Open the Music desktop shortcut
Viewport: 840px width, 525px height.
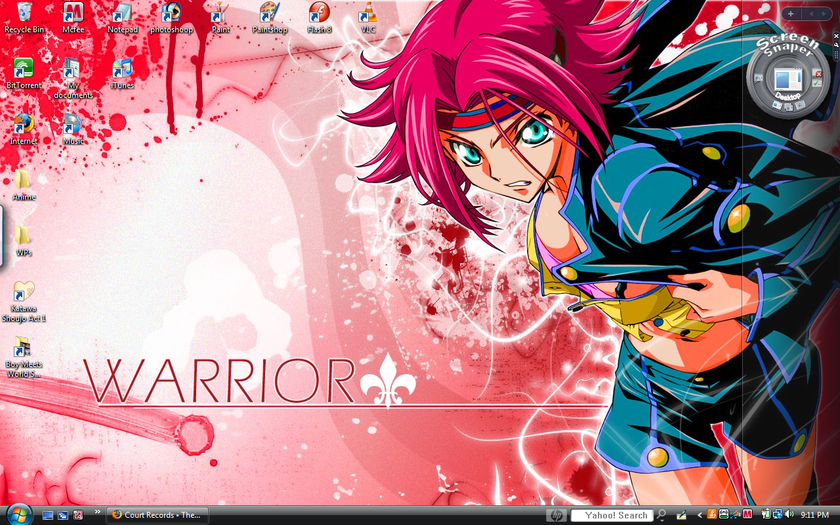click(x=73, y=129)
